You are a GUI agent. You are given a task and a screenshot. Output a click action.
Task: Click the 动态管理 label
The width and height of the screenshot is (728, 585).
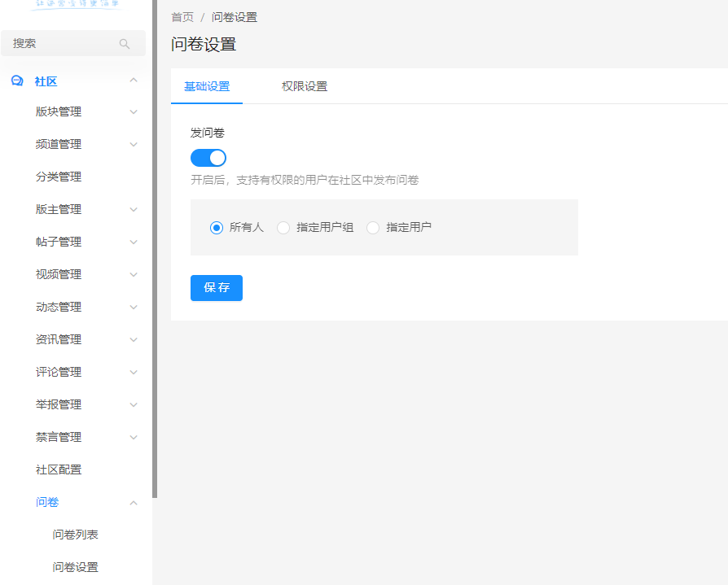[x=59, y=307]
